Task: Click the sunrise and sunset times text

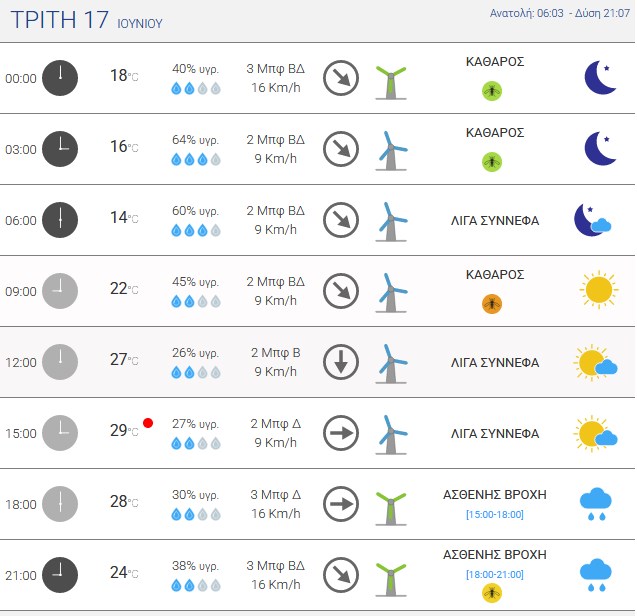Action: 560,13
